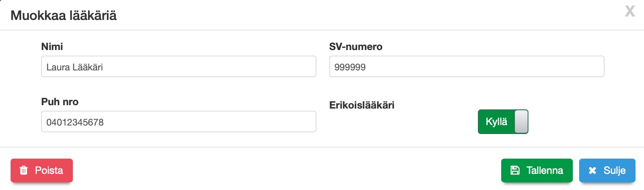Toggle the Erikoislääkäri switch
644x190 pixels.
(503, 122)
